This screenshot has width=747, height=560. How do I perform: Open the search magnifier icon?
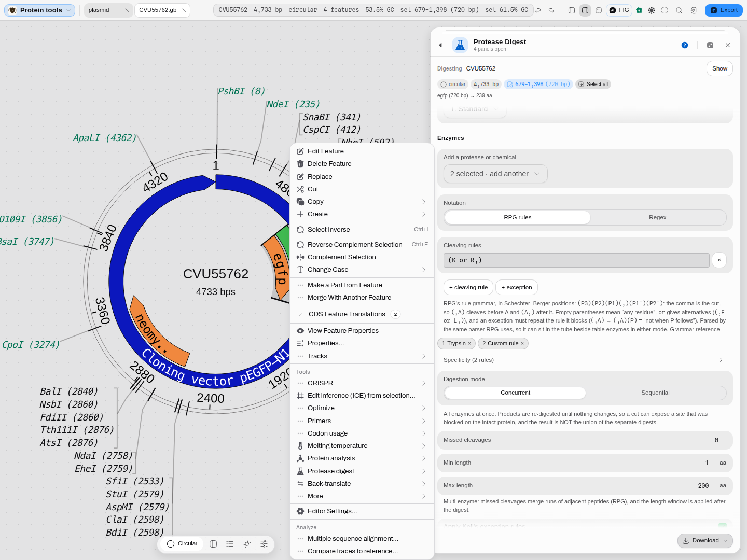click(x=679, y=10)
